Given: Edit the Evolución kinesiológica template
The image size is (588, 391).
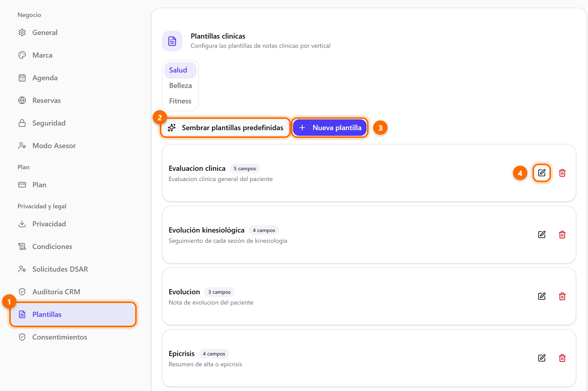Looking at the screenshot, I should click(542, 235).
